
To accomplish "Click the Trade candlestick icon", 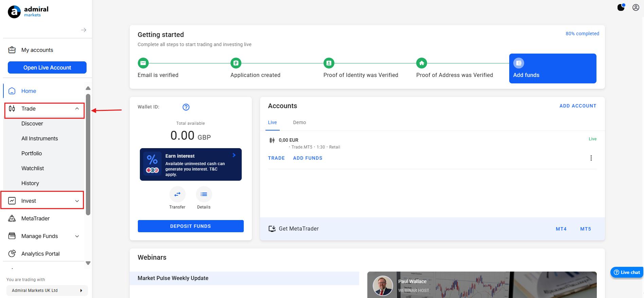I will pyautogui.click(x=12, y=108).
